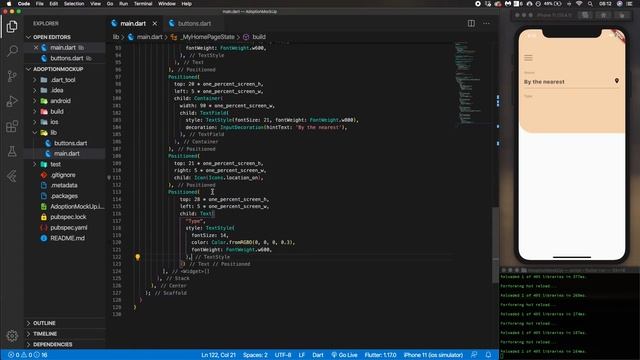Click the macOS Spotlight search icon
Viewport: 640px width, 360px height.
590,4
